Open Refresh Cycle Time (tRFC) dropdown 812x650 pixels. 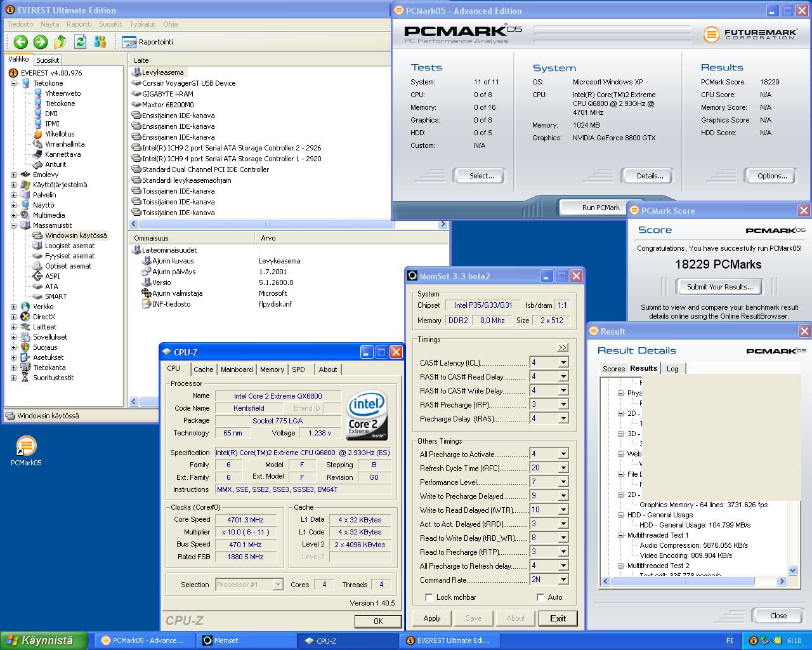click(563, 468)
